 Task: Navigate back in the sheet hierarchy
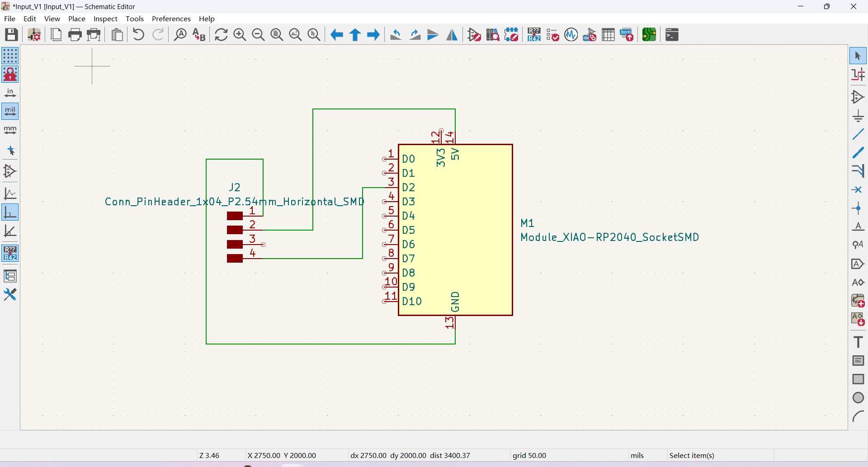336,35
